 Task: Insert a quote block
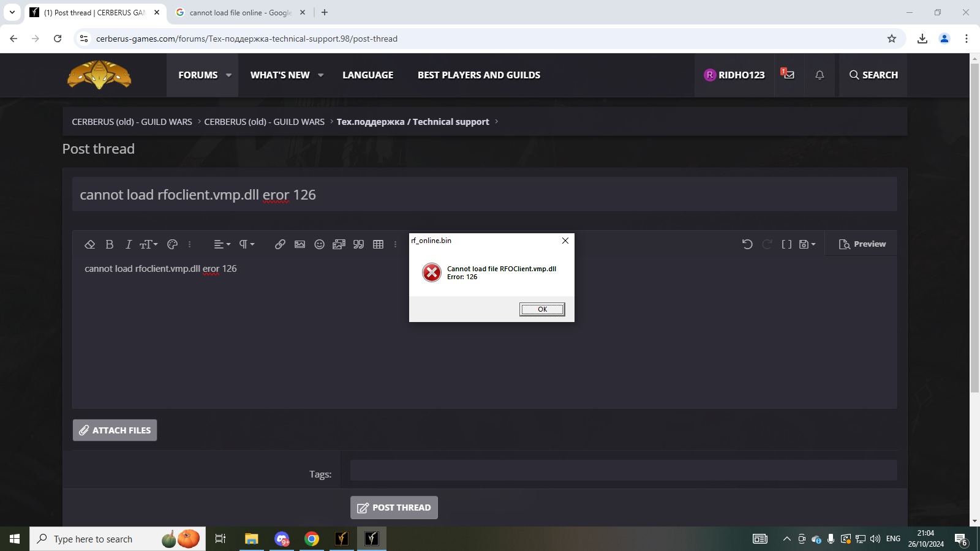click(x=358, y=244)
